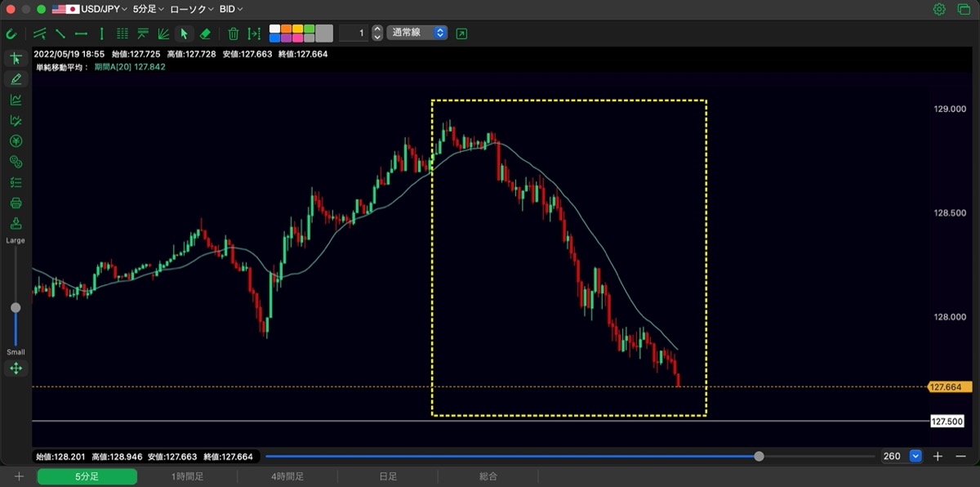Expand the 5分足 timeframe dropdown
Viewport: 980px width, 487px height.
pos(148,10)
